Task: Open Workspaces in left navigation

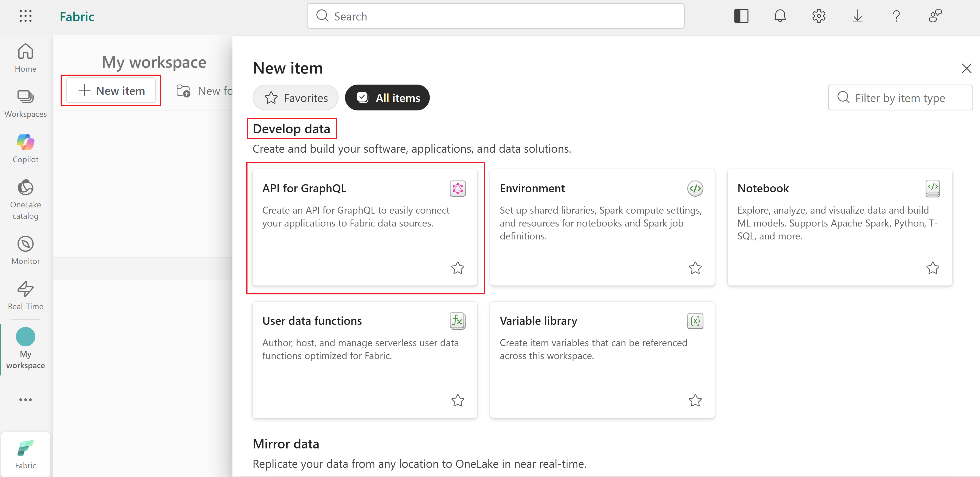Action: point(26,103)
